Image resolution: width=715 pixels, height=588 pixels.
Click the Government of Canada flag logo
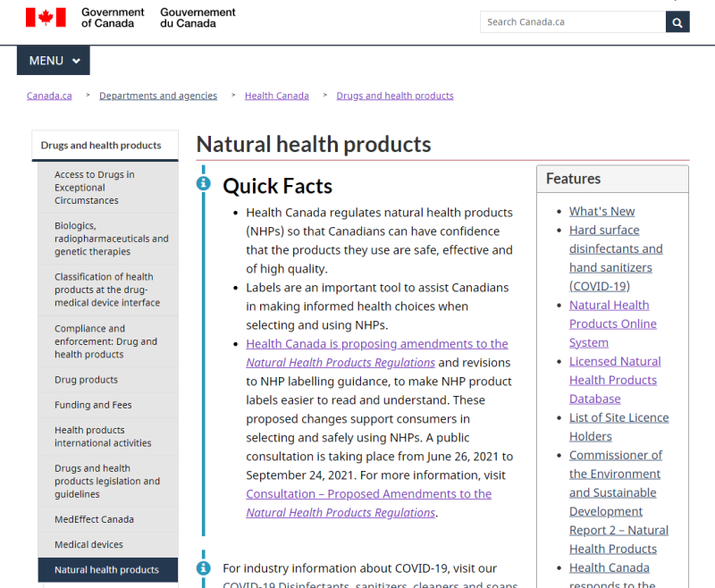point(46,17)
